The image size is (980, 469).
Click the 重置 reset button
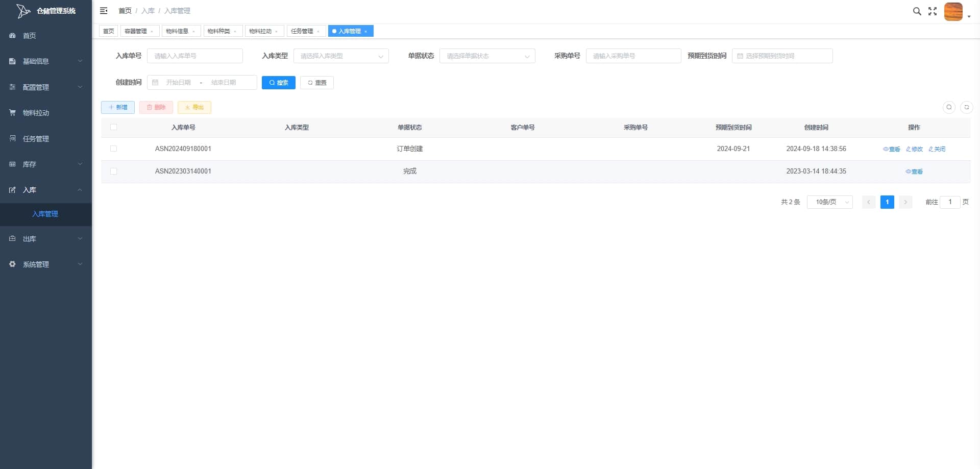[317, 83]
